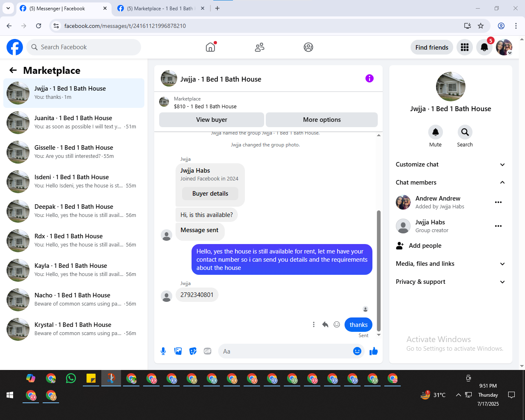Open the weather 31°C widget

(x=433, y=395)
